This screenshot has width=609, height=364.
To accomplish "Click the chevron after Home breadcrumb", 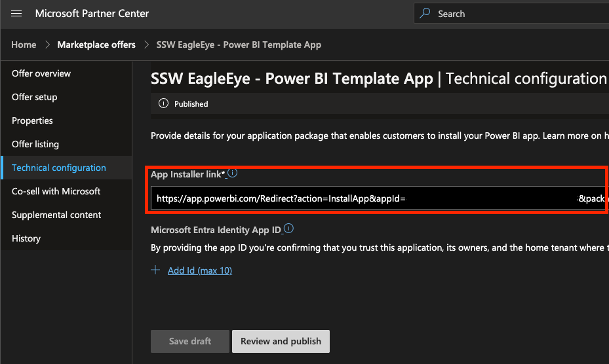I will click(47, 45).
